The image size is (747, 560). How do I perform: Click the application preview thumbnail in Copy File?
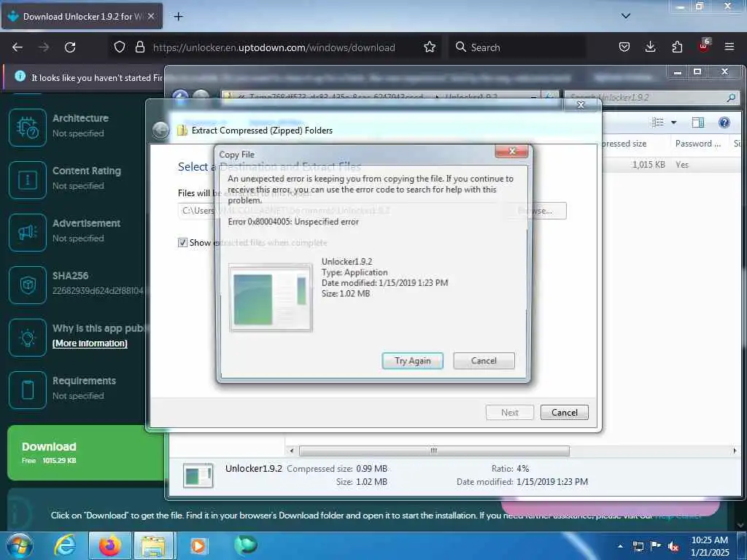pyautogui.click(x=271, y=297)
